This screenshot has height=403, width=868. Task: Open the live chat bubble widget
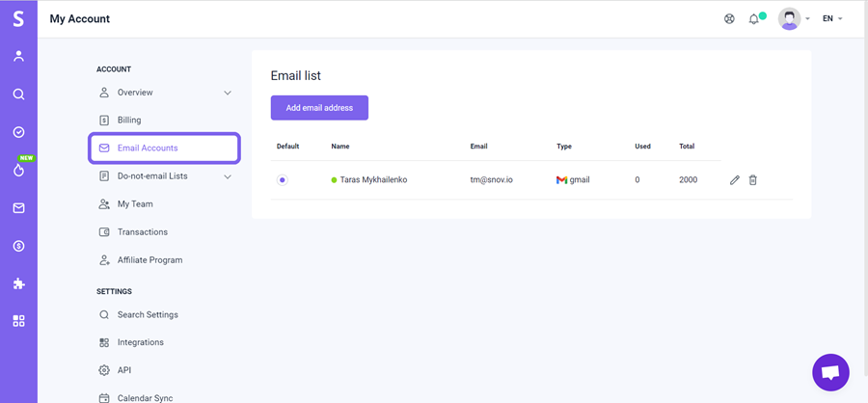(830, 372)
